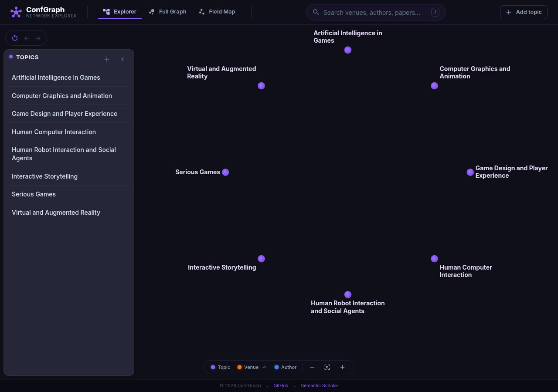This screenshot has height=392, width=558.
Task: Toggle the Venue legend filter
Action: (x=248, y=367)
